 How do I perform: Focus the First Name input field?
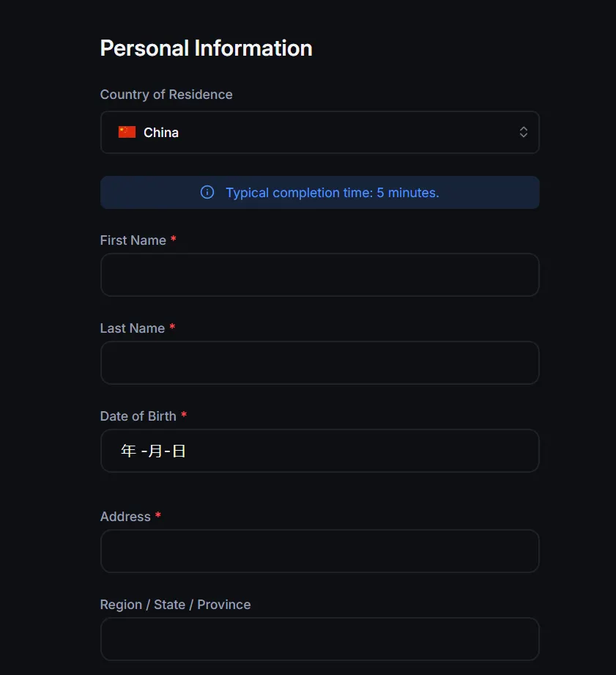pyautogui.click(x=319, y=275)
